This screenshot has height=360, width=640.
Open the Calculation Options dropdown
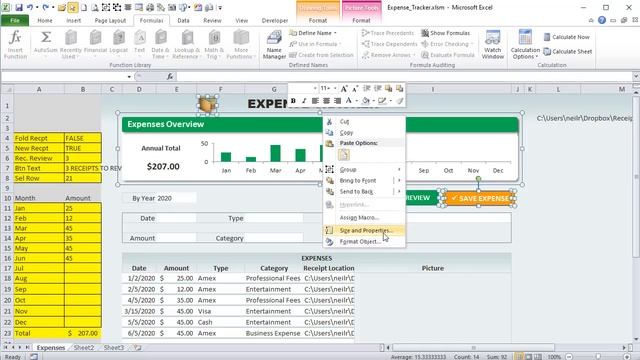tap(525, 45)
